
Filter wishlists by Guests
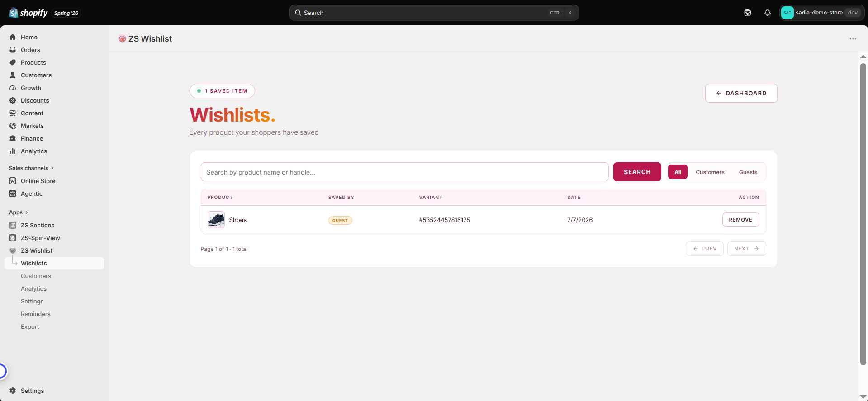pyautogui.click(x=748, y=172)
